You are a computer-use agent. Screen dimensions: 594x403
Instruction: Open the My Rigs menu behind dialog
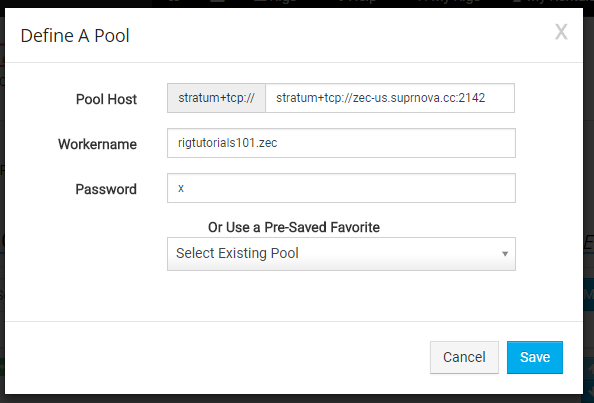coord(449,2)
